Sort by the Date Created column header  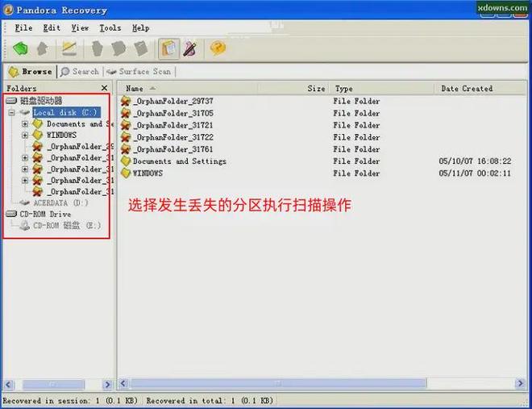click(x=467, y=89)
